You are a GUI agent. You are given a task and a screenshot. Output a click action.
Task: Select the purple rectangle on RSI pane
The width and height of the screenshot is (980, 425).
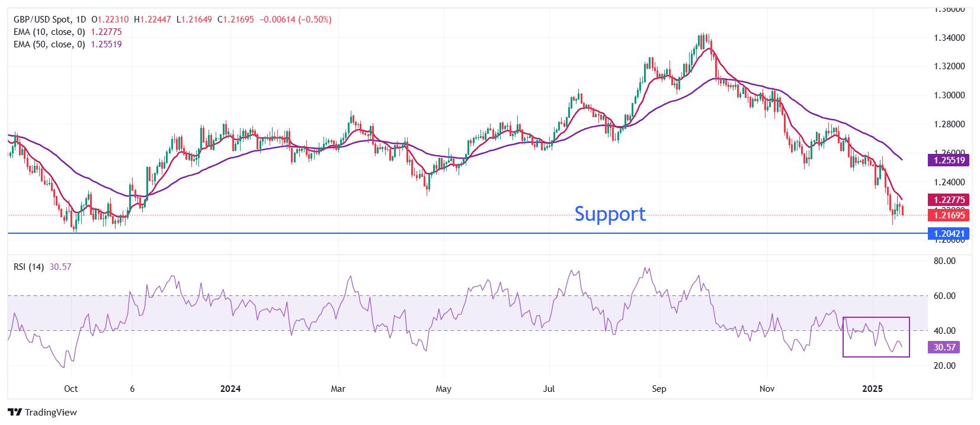click(x=876, y=337)
